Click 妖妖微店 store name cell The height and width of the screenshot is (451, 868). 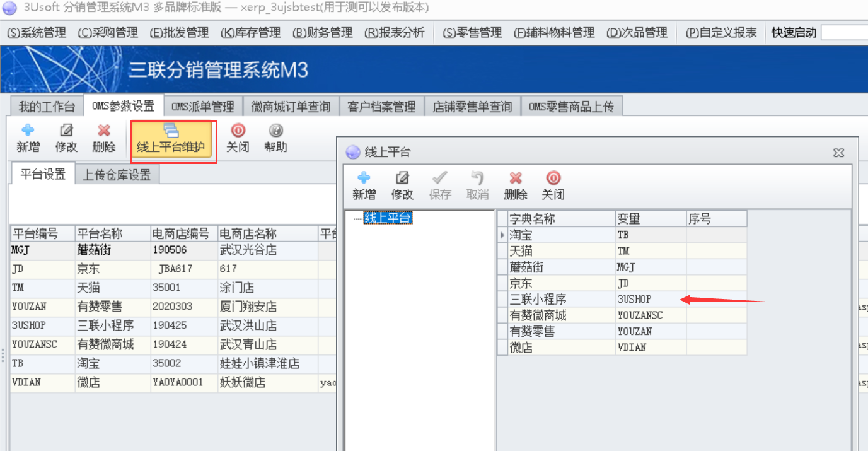(x=268, y=383)
